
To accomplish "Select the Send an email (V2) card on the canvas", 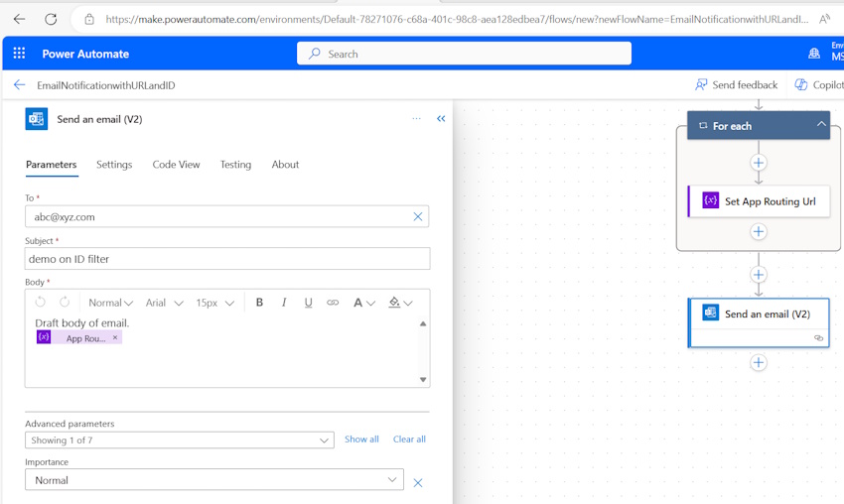I will tap(759, 322).
